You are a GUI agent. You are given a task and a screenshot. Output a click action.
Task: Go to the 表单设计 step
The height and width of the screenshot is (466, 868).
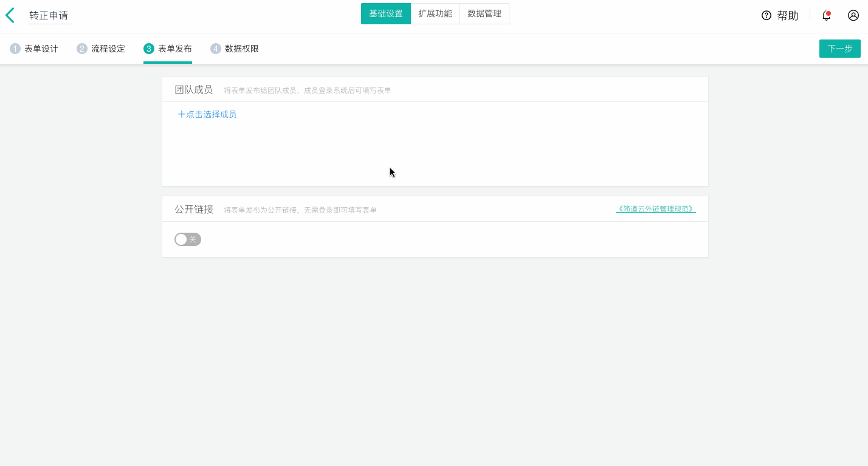[x=43, y=48]
